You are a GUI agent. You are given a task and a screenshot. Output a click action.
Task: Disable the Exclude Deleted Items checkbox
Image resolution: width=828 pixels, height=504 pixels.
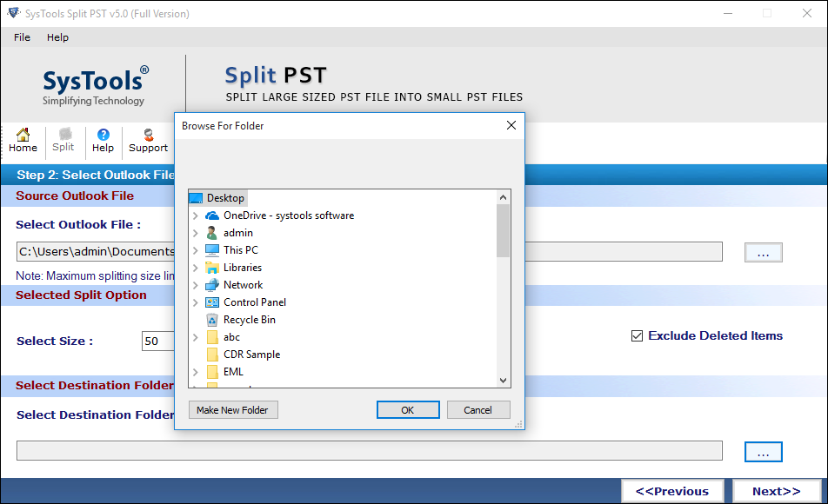(x=638, y=335)
